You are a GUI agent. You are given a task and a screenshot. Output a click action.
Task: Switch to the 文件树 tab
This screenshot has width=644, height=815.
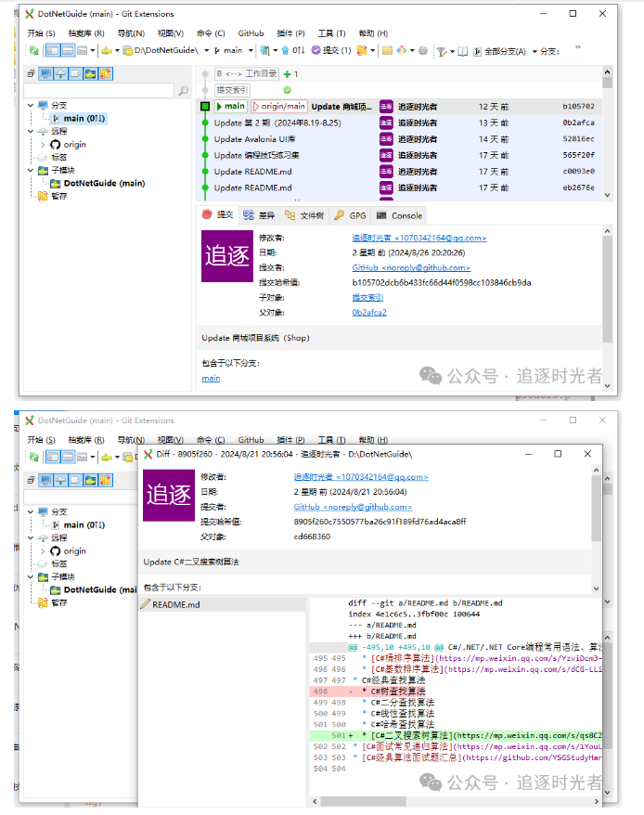click(x=304, y=215)
